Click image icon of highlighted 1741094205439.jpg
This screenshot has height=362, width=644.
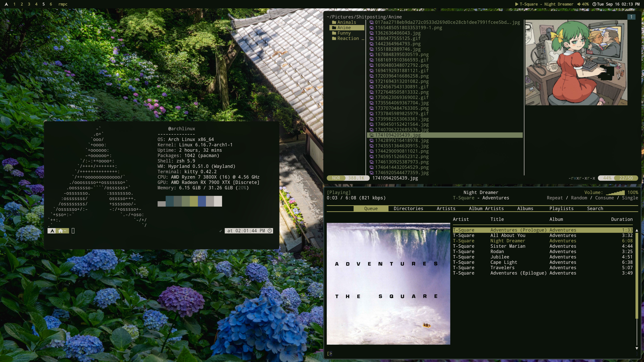click(x=371, y=135)
